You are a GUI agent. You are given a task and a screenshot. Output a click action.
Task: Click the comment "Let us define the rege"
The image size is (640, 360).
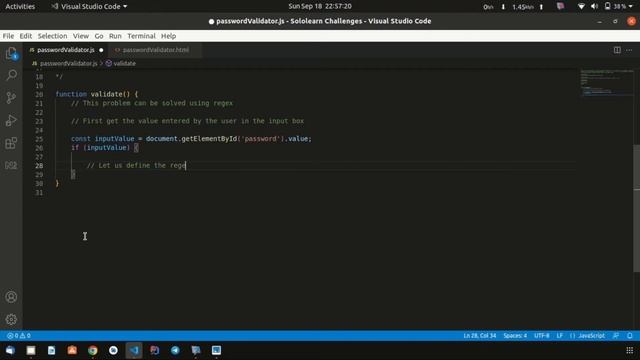coord(136,165)
